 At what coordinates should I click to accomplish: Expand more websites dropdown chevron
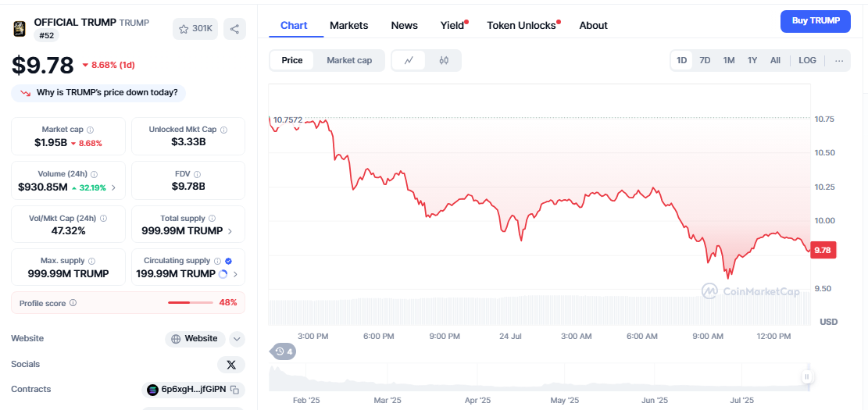(x=237, y=339)
